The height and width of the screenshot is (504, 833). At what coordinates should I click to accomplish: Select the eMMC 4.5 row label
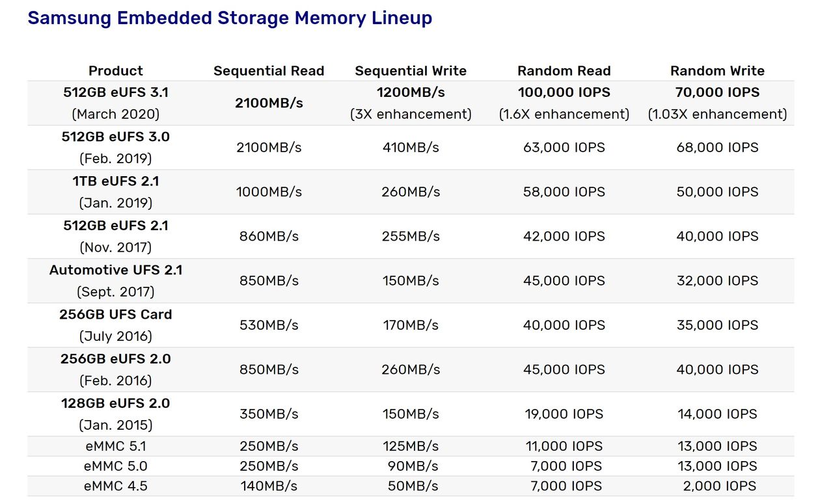[116, 486]
